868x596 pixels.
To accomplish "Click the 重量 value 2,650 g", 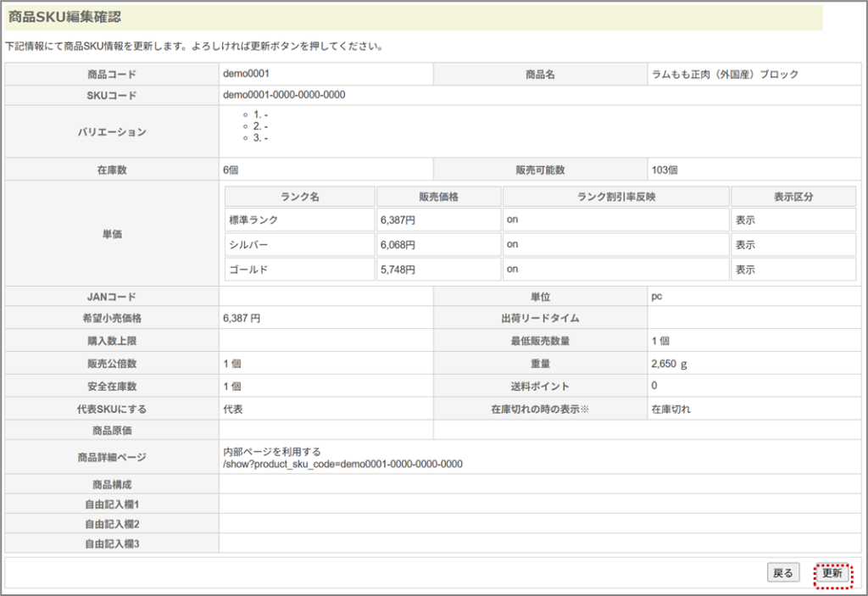I will coord(669,364).
